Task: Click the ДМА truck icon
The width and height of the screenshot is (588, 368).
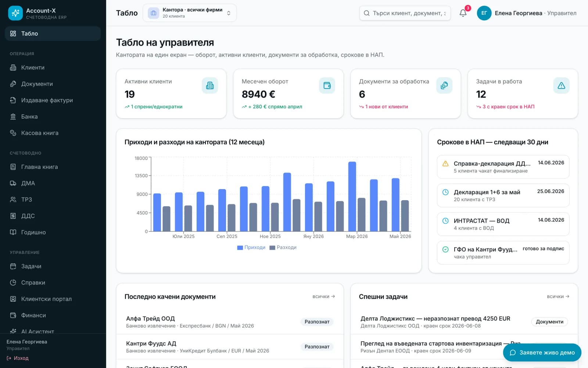Action: pyautogui.click(x=13, y=183)
